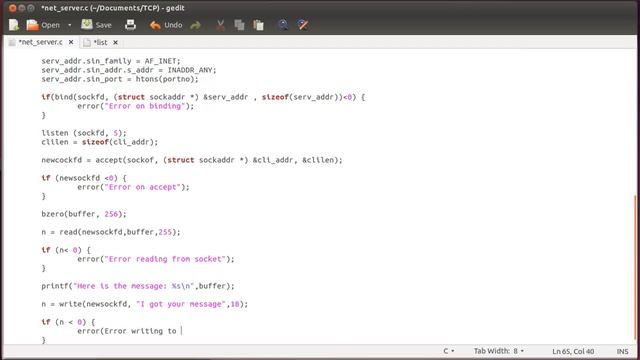Screen dimensions: 640x360
Task: Close the gedit window
Action: point(13,8)
